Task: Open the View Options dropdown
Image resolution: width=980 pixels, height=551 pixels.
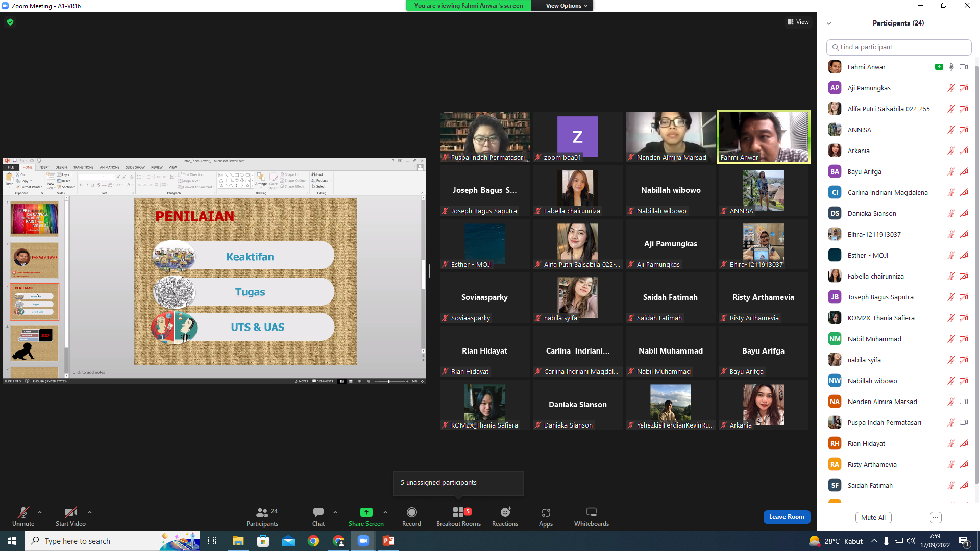Action: pyautogui.click(x=566, y=6)
